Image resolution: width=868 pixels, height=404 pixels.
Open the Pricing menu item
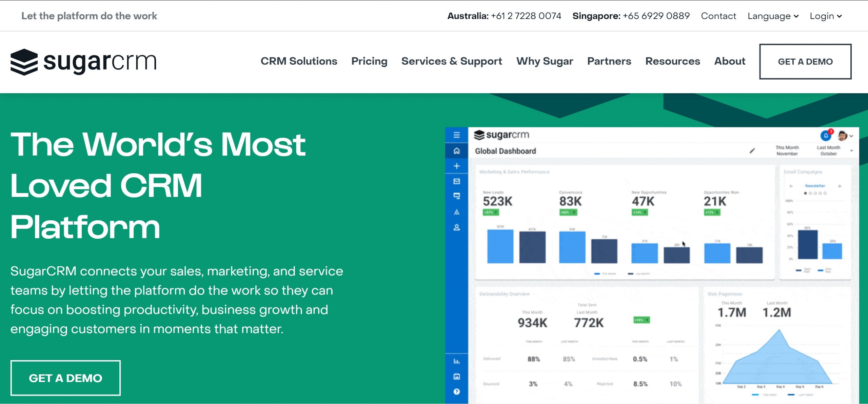(x=369, y=61)
